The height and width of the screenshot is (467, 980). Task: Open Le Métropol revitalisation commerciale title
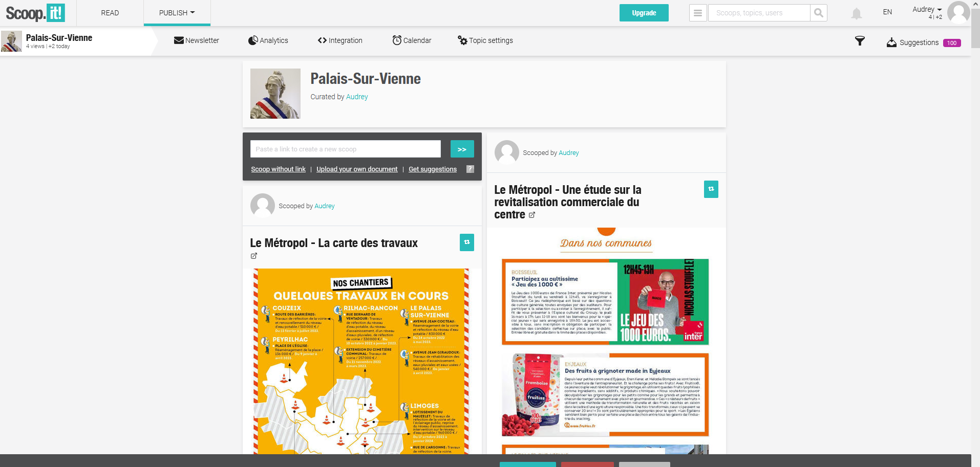(568, 202)
